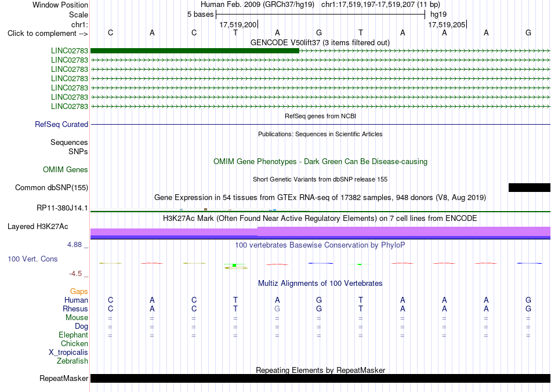This screenshot has height=392, width=551.
Task: Click the Window Position track label
Action: (x=60, y=5)
